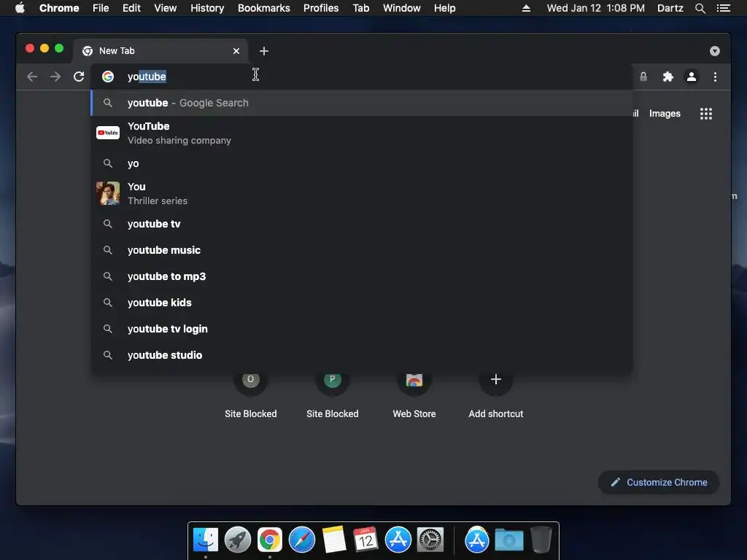Click the Google logo in address bar
747x560 pixels.
(108, 77)
